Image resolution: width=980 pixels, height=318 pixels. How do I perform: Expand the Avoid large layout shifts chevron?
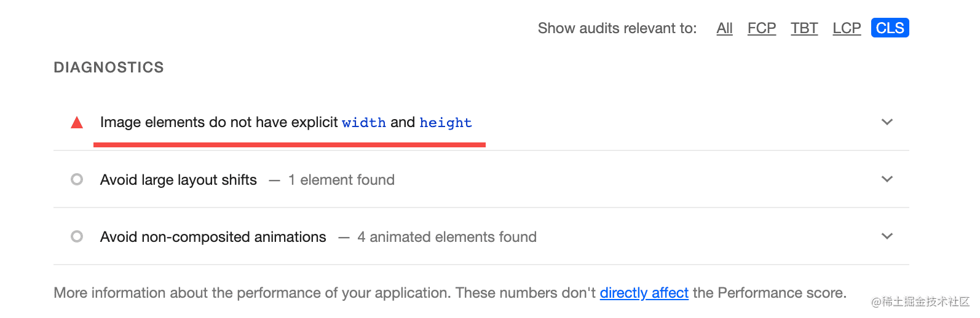click(x=887, y=179)
